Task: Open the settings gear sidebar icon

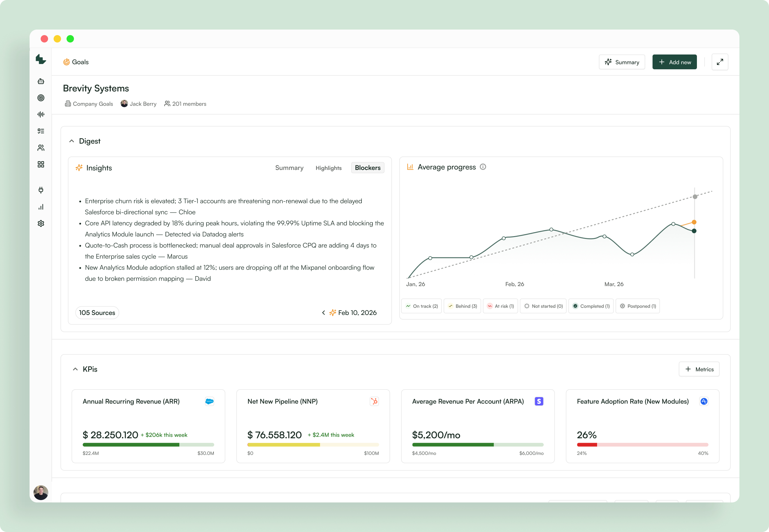Action: pyautogui.click(x=41, y=223)
